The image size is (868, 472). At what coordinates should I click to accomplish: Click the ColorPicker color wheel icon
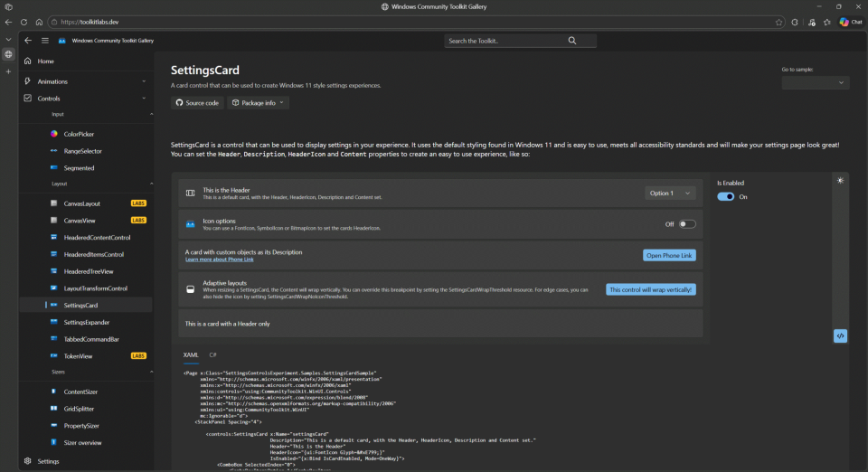53,134
